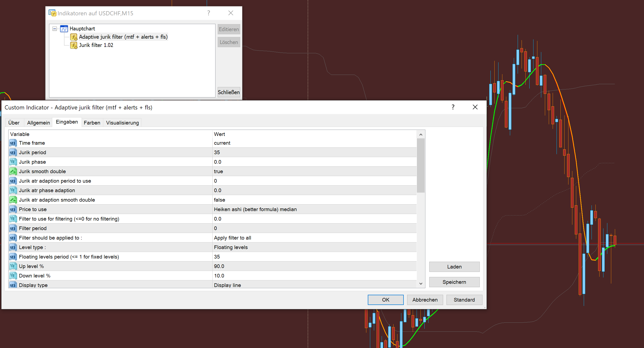Click scroll down arrow in inputs list
644x348 pixels.
(421, 284)
